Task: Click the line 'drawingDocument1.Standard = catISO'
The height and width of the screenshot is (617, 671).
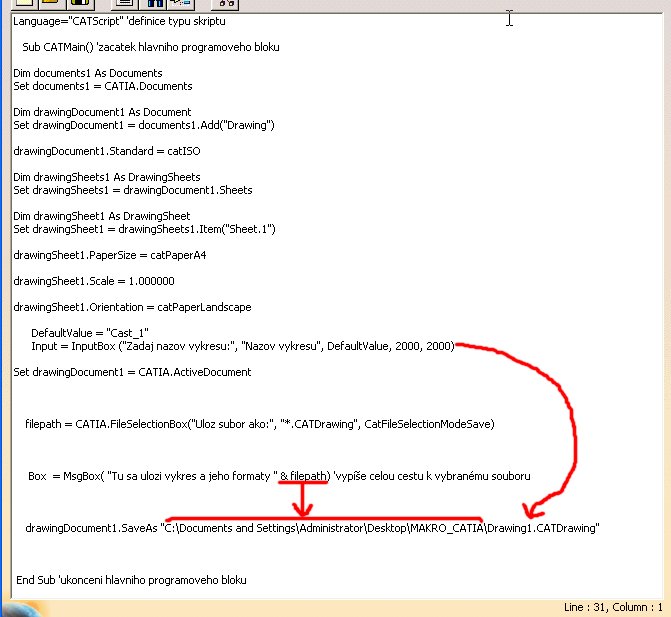Action: click(x=107, y=151)
